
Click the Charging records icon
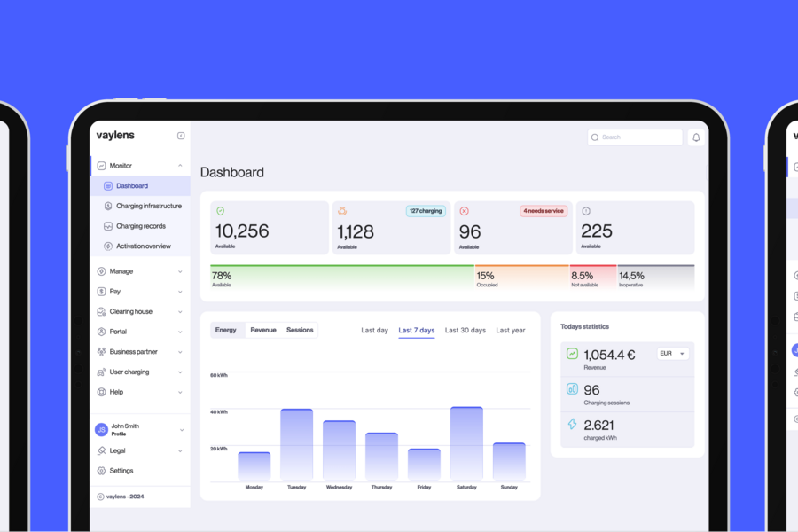(108, 226)
